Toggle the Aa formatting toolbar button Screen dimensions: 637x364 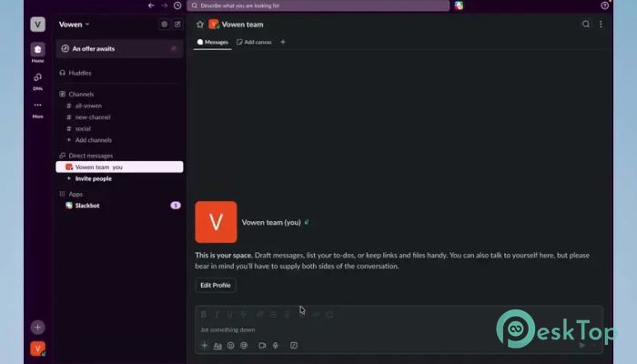click(x=217, y=345)
